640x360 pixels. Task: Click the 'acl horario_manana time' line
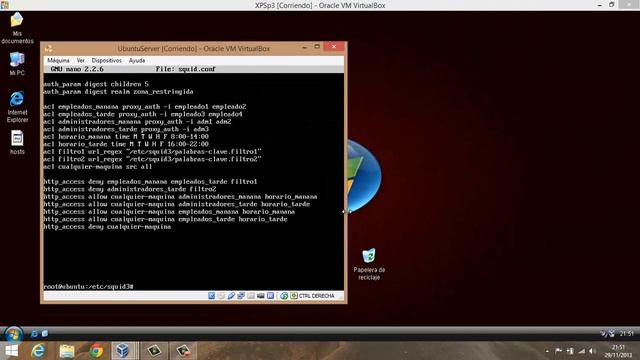pos(126,137)
